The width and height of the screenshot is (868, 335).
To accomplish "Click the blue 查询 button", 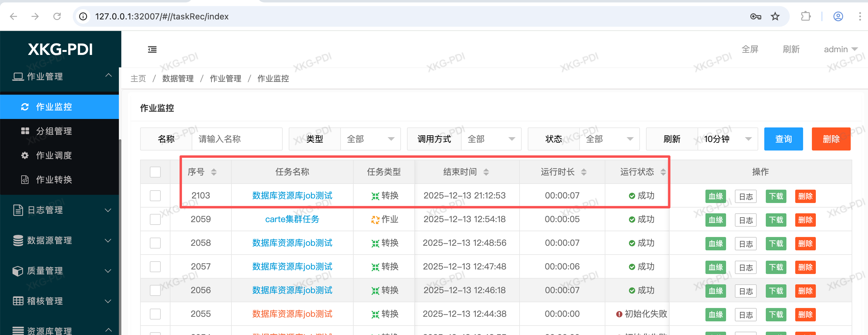I will click(x=783, y=139).
